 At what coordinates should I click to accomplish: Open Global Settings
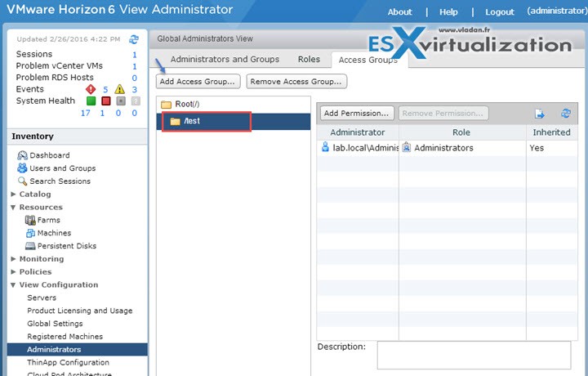55,324
